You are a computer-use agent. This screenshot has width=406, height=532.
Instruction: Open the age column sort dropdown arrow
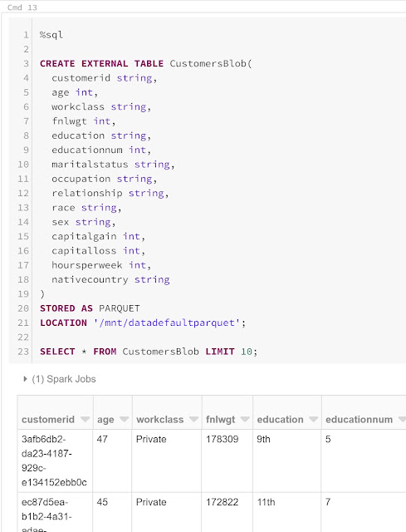click(x=124, y=419)
